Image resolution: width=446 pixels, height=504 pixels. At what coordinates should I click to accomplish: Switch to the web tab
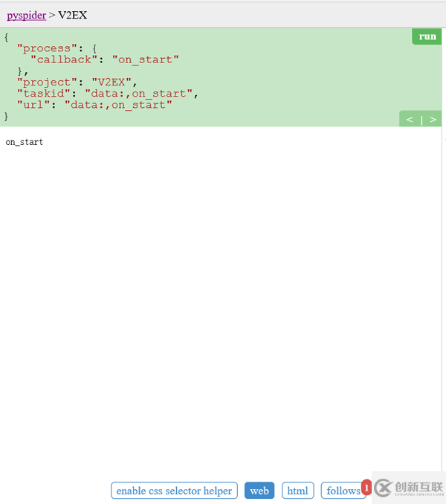tap(259, 491)
